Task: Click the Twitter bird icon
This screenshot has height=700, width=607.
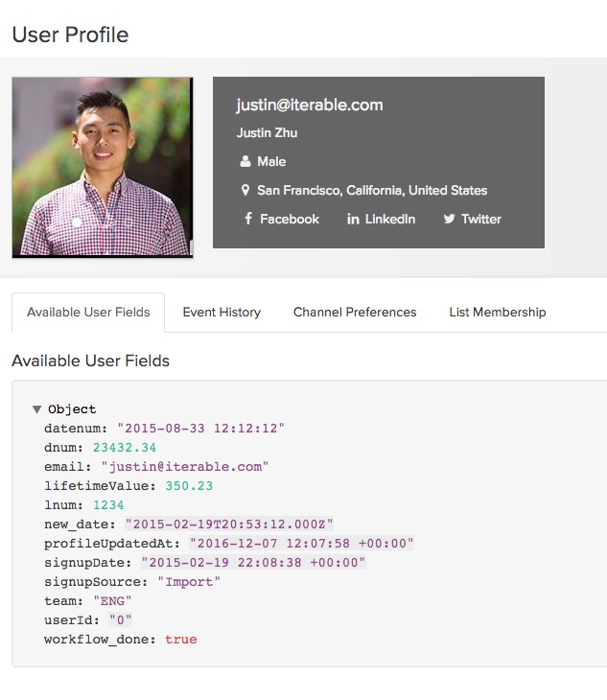Action: click(x=449, y=219)
